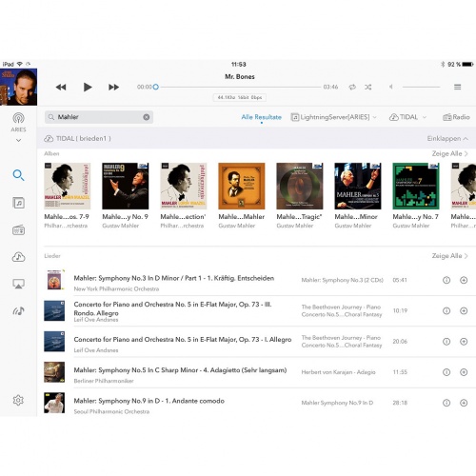Open the play queue list icon
This screenshot has height=476, width=476.
[457, 87]
